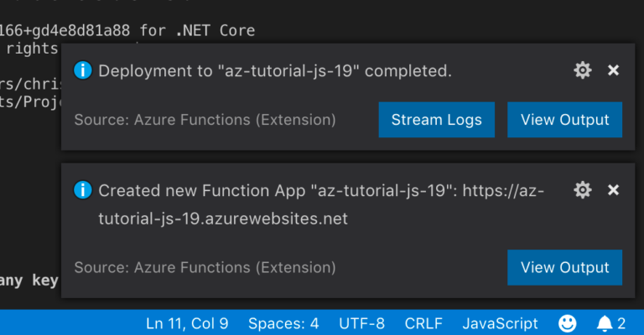
Task: Click Source label under the Function App message
Action: point(205,268)
